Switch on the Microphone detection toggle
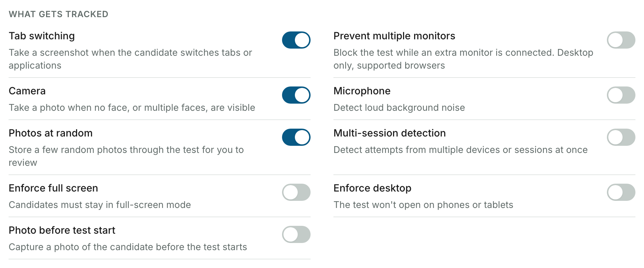The image size is (644, 268). click(621, 95)
